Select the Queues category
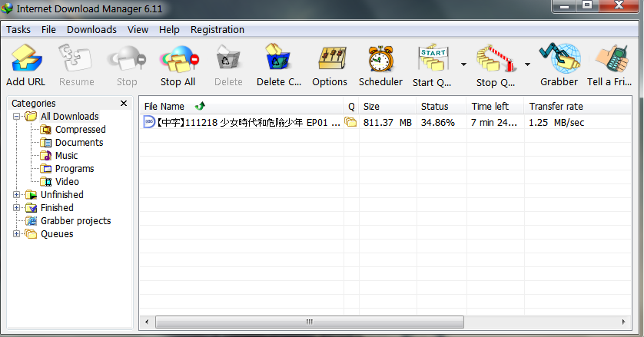The width and height of the screenshot is (644, 337). point(57,234)
